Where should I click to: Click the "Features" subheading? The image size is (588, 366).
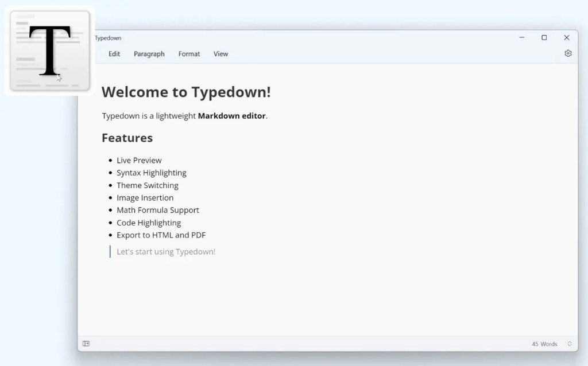(127, 138)
